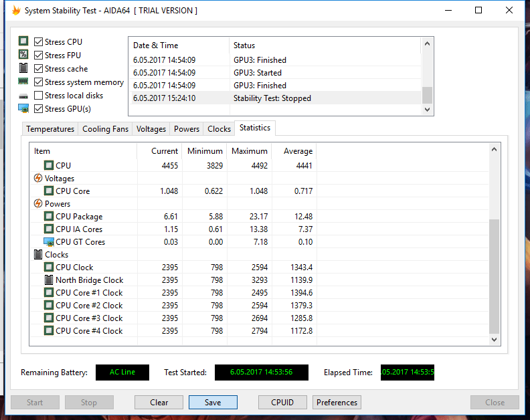Select the Statistics tab
This screenshot has height=420, width=530.
[x=255, y=128]
